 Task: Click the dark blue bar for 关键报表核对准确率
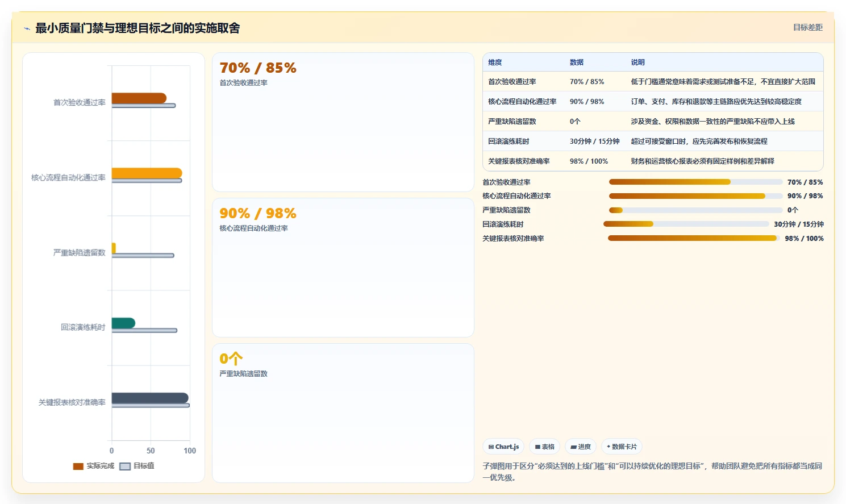click(x=150, y=398)
